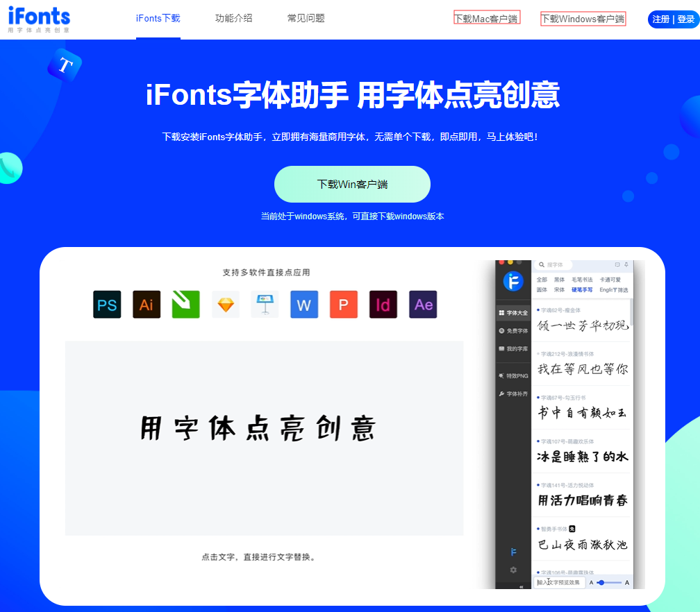700x612 pixels.
Task: Click the 注册 | 登录 button
Action: (673, 19)
